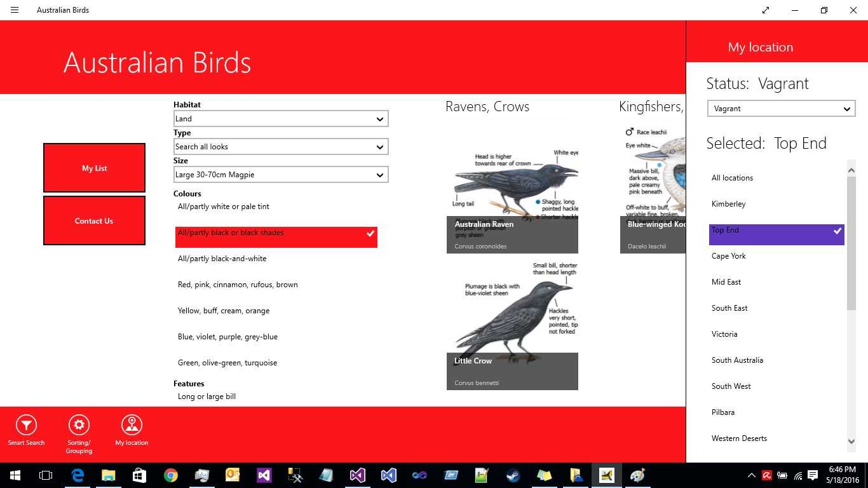Image resolution: width=868 pixels, height=488 pixels.
Task: Open Size dropdown 'Large 30-70cm Magpie'
Action: [281, 175]
